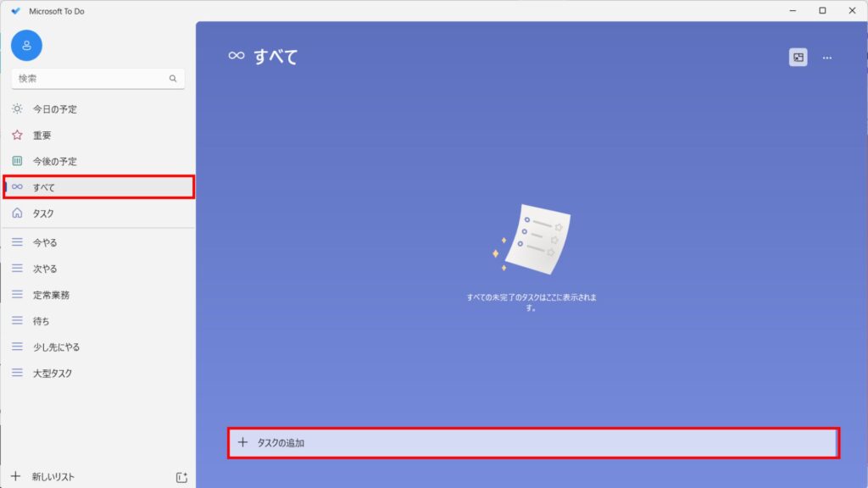
Task: Open the タスク home list
Action: (x=43, y=213)
